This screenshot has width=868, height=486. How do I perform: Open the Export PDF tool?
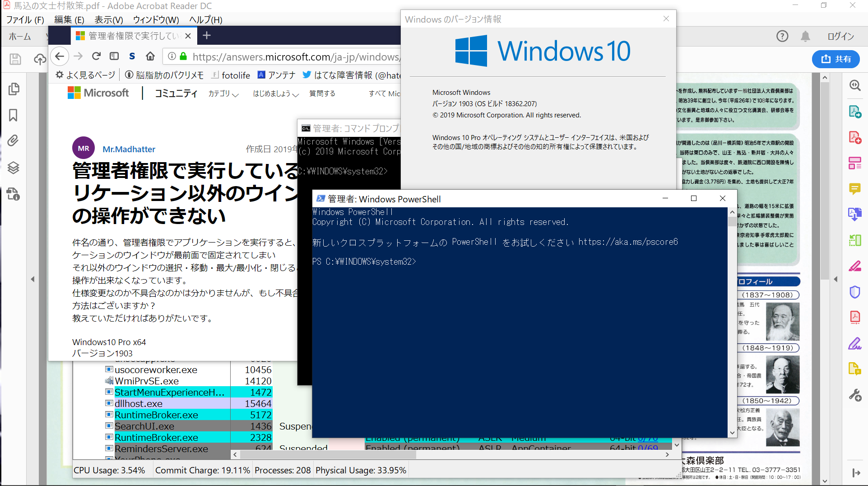pyautogui.click(x=855, y=111)
